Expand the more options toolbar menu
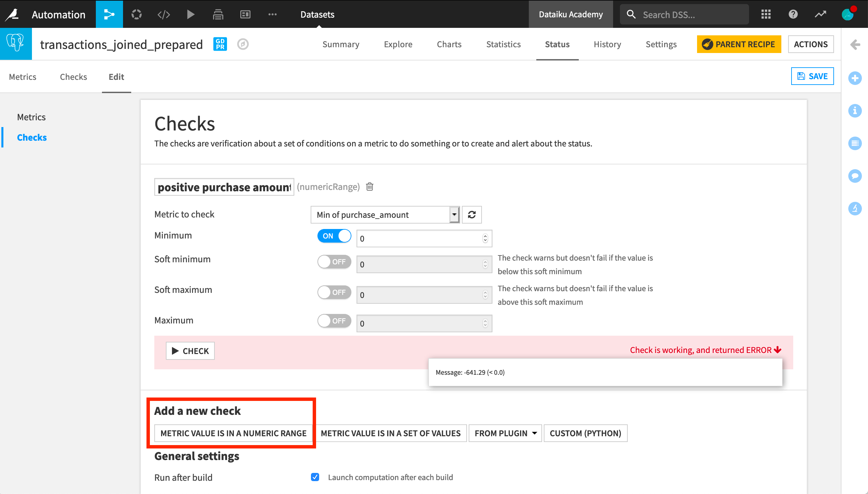The height and width of the screenshot is (494, 868). [273, 14]
